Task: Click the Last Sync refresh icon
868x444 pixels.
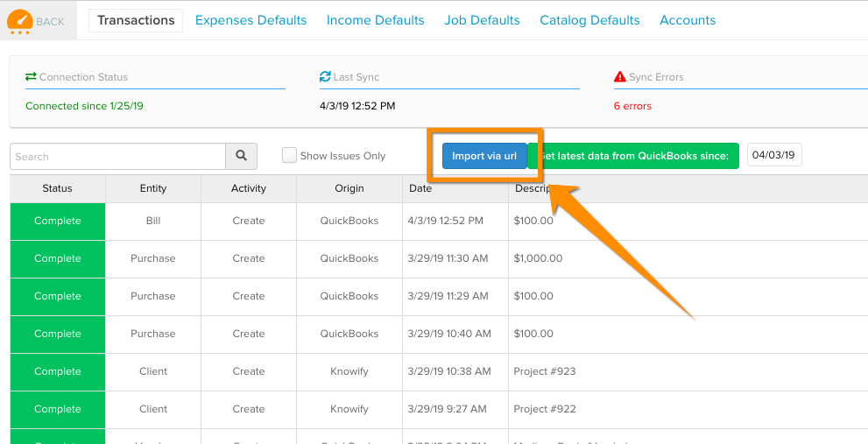Action: click(325, 76)
